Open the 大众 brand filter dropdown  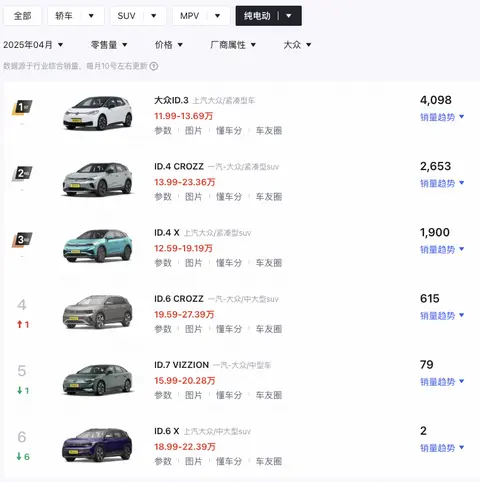coord(297,45)
